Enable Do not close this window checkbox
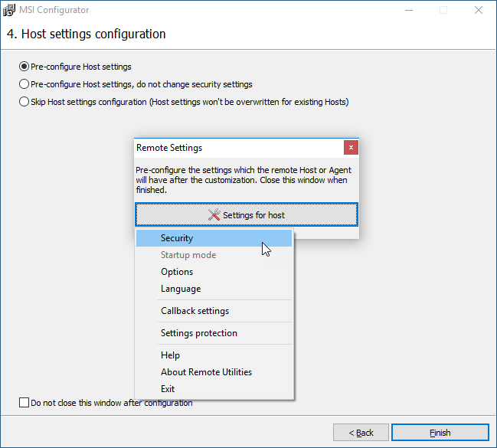497x448 pixels. tap(24, 403)
